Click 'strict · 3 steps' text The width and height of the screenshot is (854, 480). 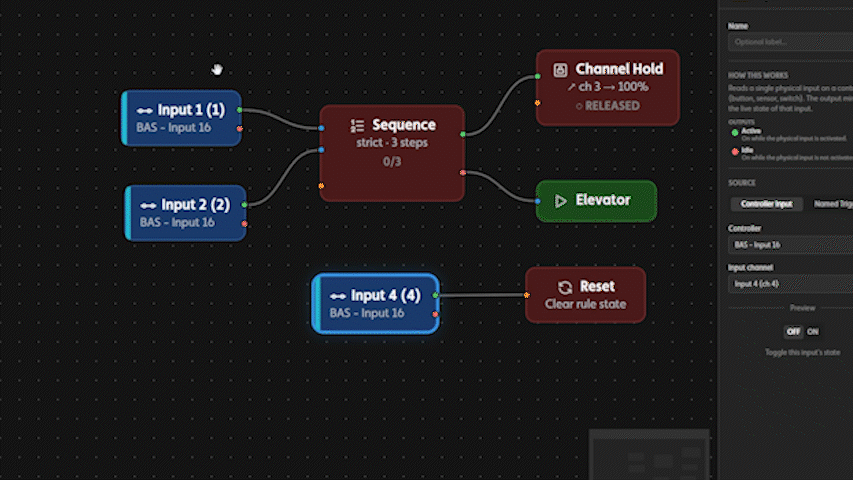coord(392,143)
